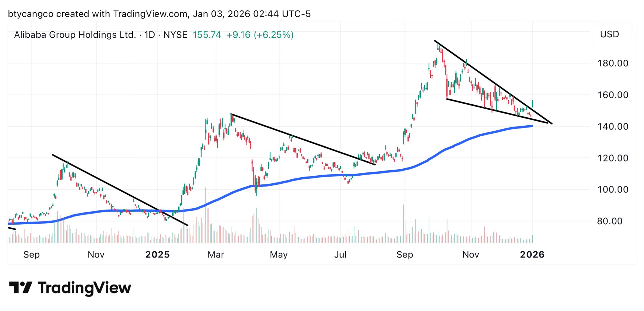Click the 180.00 price axis label

[x=613, y=63]
